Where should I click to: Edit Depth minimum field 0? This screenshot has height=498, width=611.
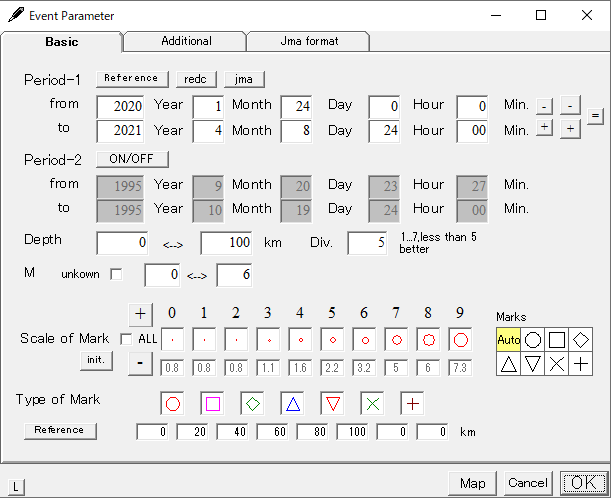click(122, 243)
